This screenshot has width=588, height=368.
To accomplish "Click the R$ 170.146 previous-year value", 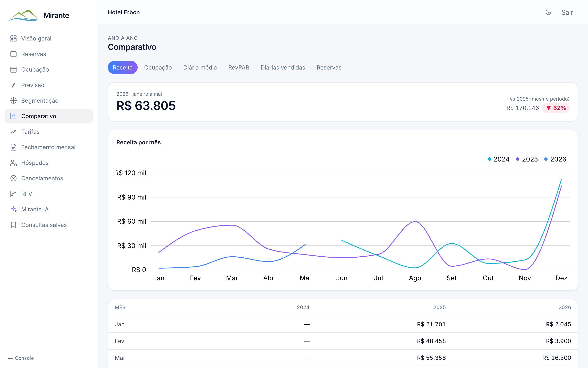I will tap(523, 108).
